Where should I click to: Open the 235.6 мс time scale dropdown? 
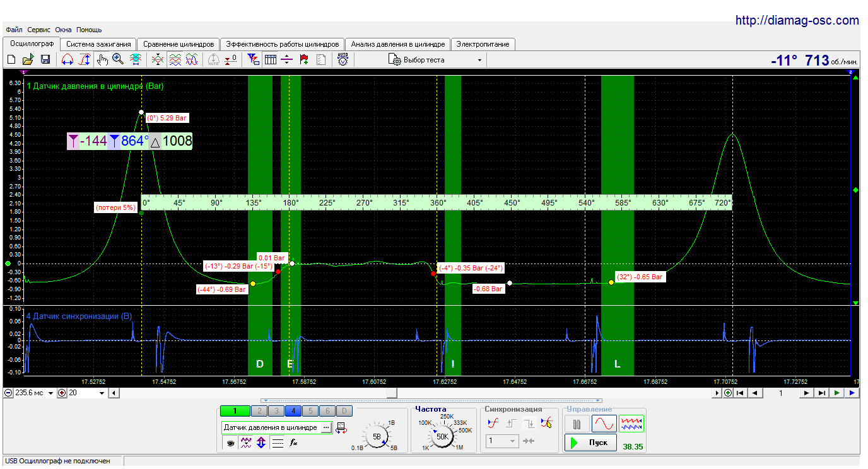pos(51,393)
